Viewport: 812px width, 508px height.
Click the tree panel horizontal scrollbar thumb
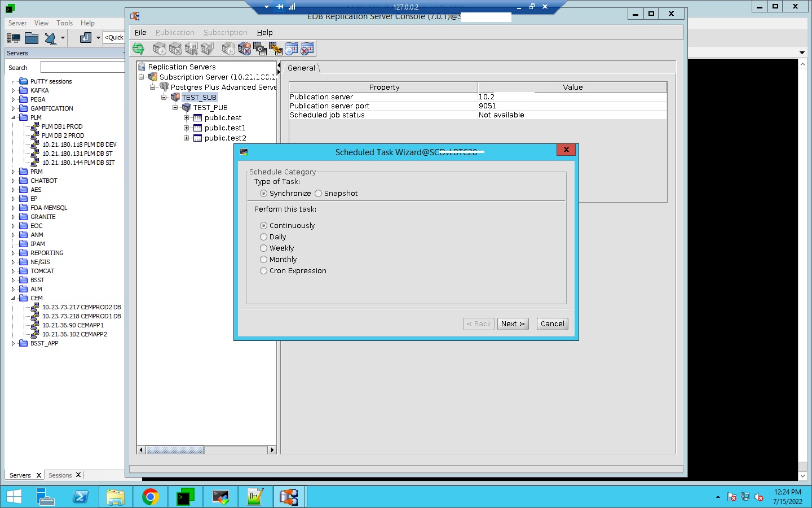[175, 450]
